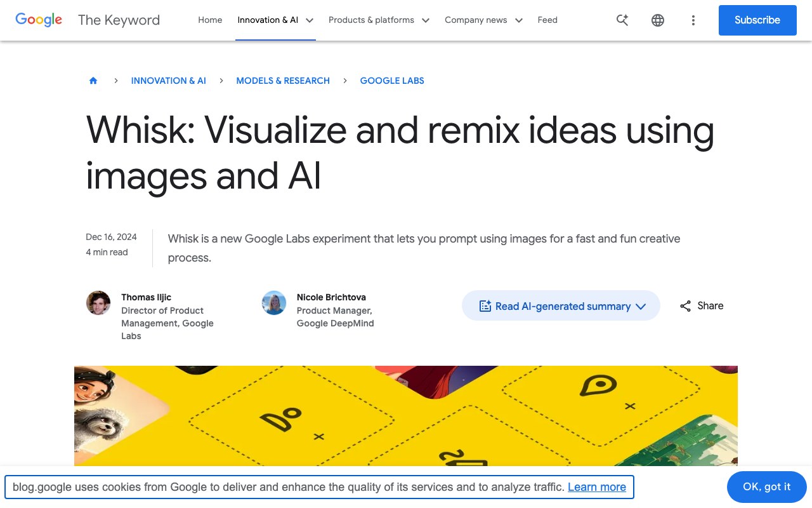Click author name Nicole Brichtova
This screenshot has height=508, width=812.
[331, 297]
